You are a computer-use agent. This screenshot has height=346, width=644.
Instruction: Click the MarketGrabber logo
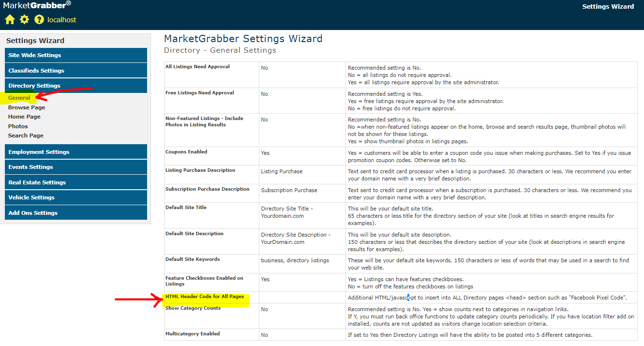(x=37, y=5)
